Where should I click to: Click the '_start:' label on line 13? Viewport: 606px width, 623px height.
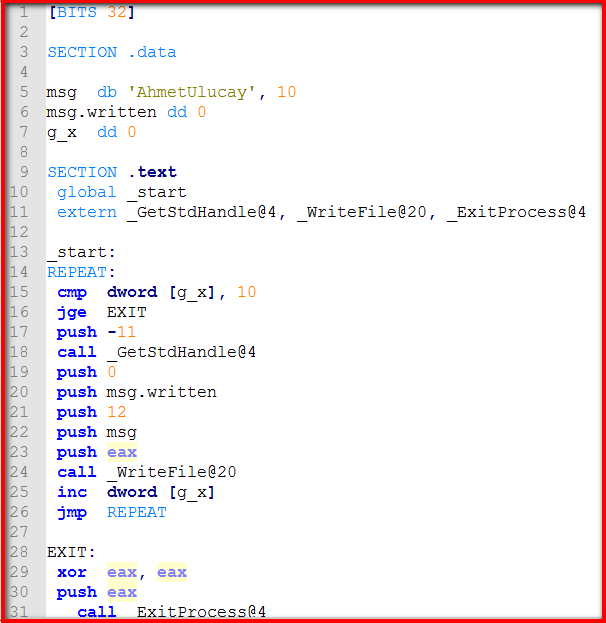coord(81,252)
